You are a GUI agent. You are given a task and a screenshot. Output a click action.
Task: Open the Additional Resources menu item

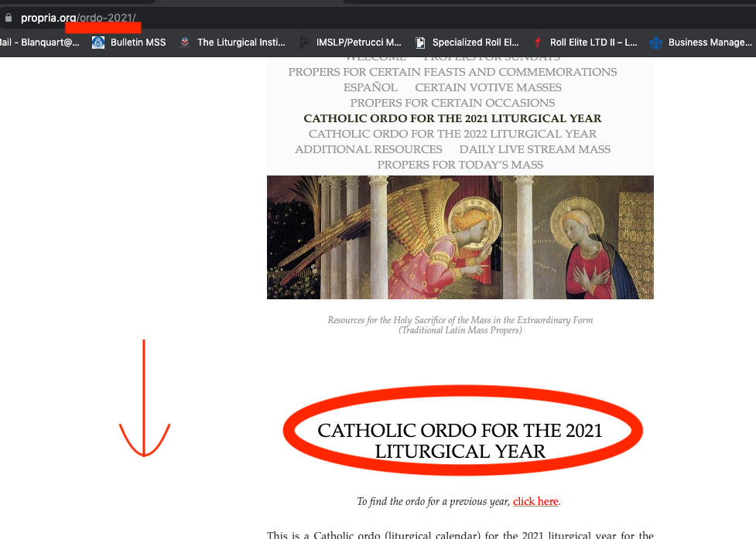(368, 149)
